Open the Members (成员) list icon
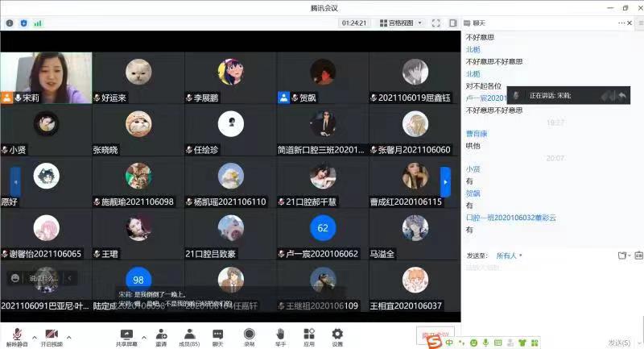 189,334
